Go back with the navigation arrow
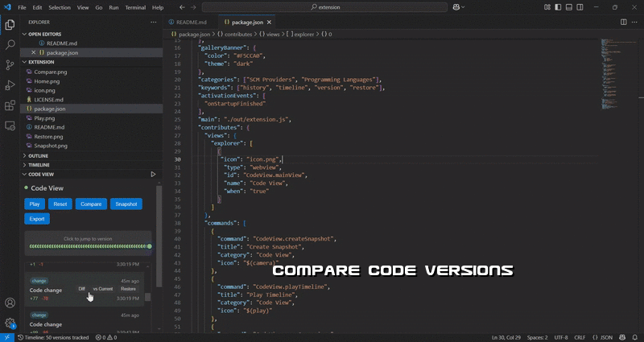The image size is (644, 342). [x=183, y=7]
